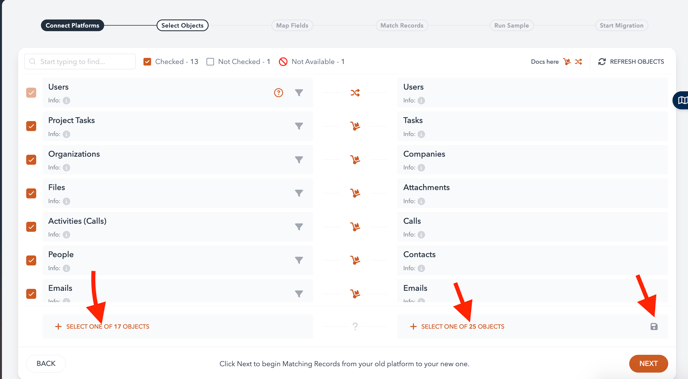Click migration icon between the Emails rows
The width and height of the screenshot is (688, 379).
(355, 293)
